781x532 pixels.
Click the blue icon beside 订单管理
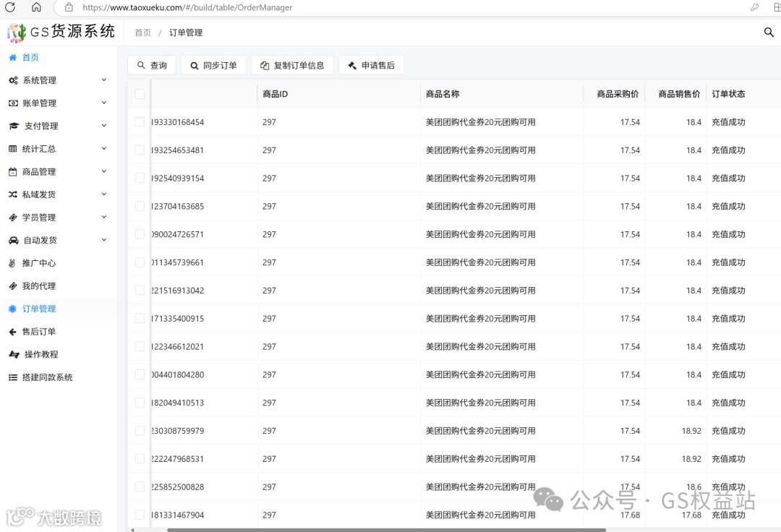point(12,309)
